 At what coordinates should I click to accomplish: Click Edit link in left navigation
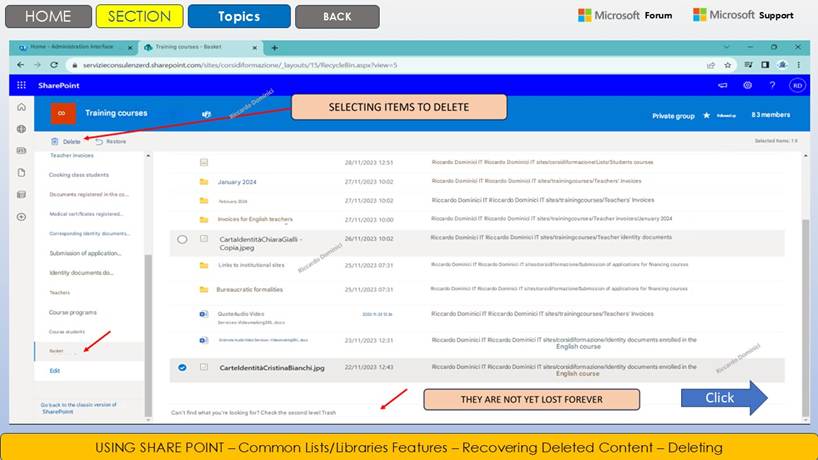55,371
